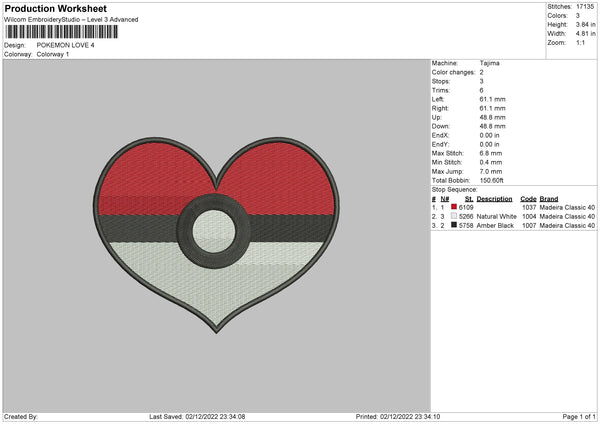The width and height of the screenshot is (600, 424).
Task: Select stitch count '5266' in stop row 2
Action: (466, 217)
